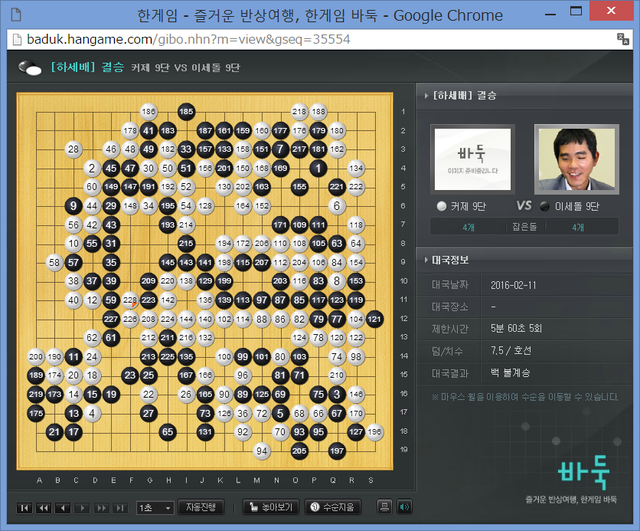Image resolution: width=640 pixels, height=531 pixels.
Task: Click the komi value 7.5 / 호선
Action: click(x=511, y=350)
